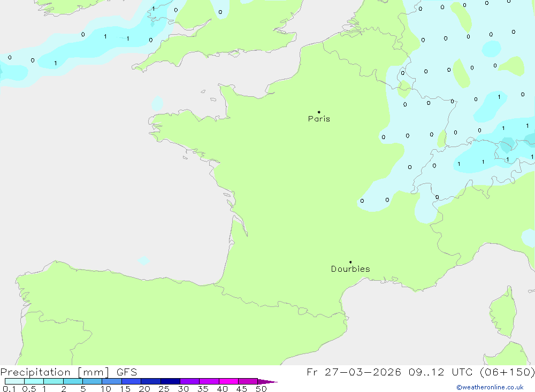
Task: Click the purple over-50 legend arrow tip
Action: click(268, 382)
